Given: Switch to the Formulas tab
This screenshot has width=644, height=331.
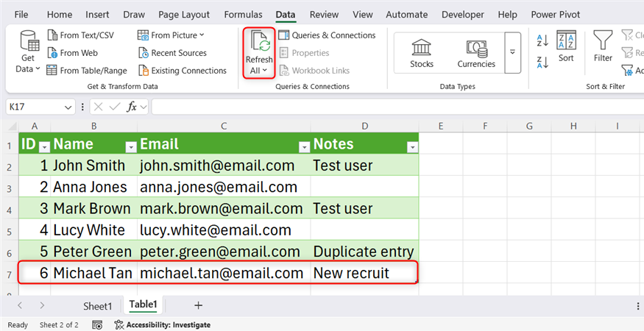Looking at the screenshot, I should click(243, 15).
